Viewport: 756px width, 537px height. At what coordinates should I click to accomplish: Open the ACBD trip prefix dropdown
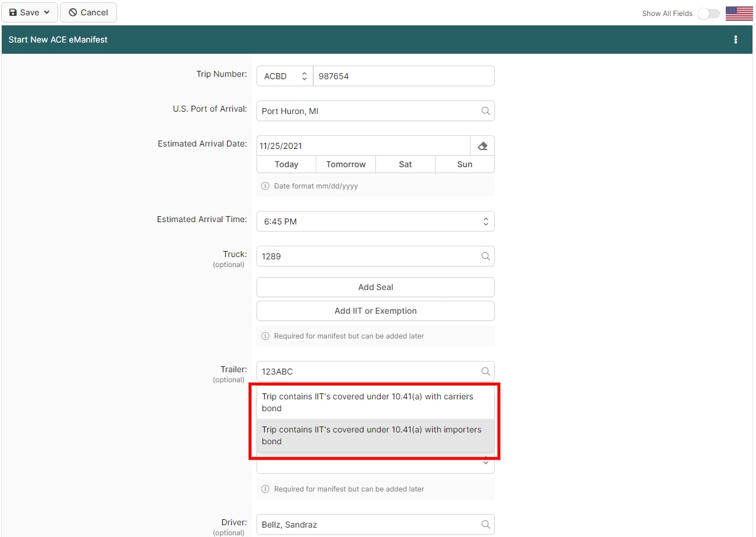[x=285, y=76]
